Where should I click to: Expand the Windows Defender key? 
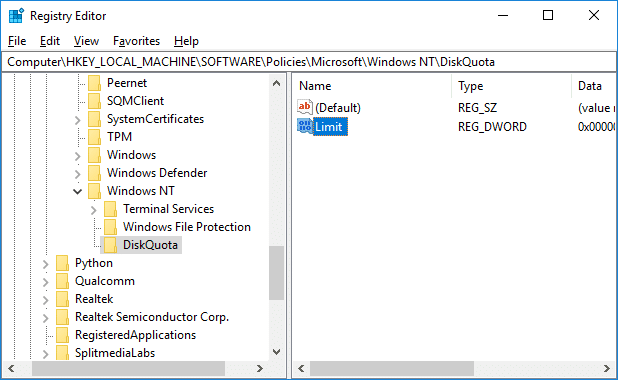78,174
